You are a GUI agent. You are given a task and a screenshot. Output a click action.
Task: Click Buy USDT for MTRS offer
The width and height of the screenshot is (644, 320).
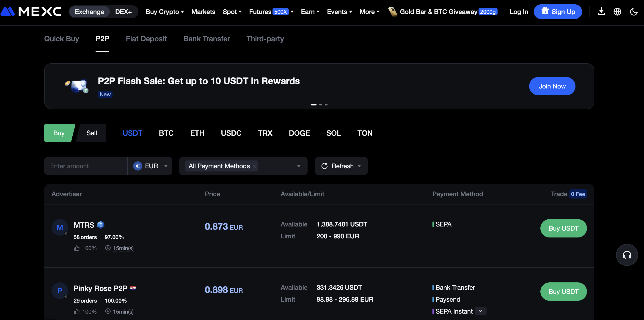tap(563, 228)
